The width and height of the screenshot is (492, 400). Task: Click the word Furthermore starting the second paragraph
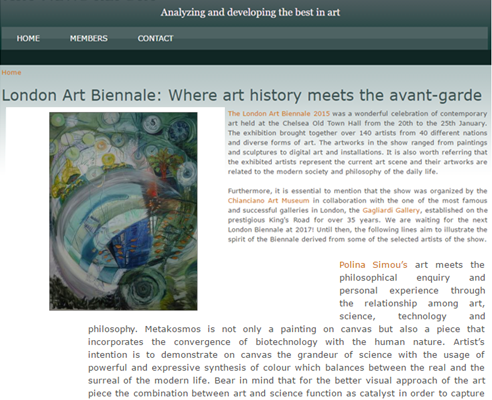click(250, 191)
